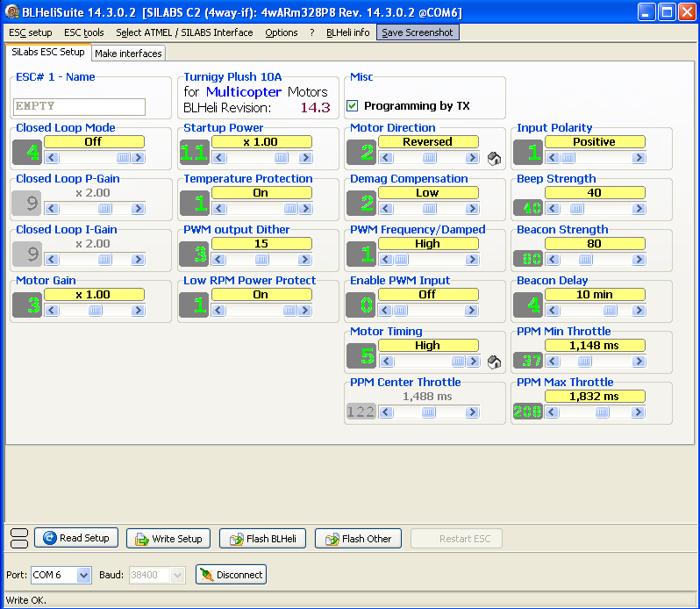This screenshot has height=609, width=700.
Task: Click right arrow of Enable PWM Input slider
Action: coord(472,311)
